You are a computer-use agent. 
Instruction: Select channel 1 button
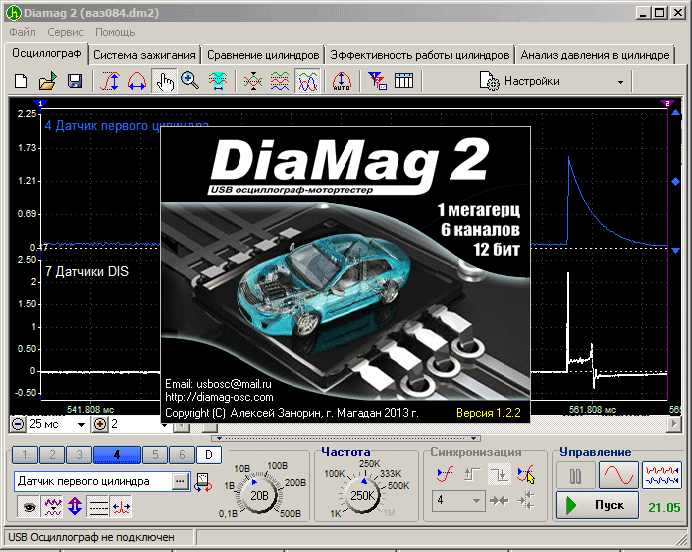[x=25, y=455]
